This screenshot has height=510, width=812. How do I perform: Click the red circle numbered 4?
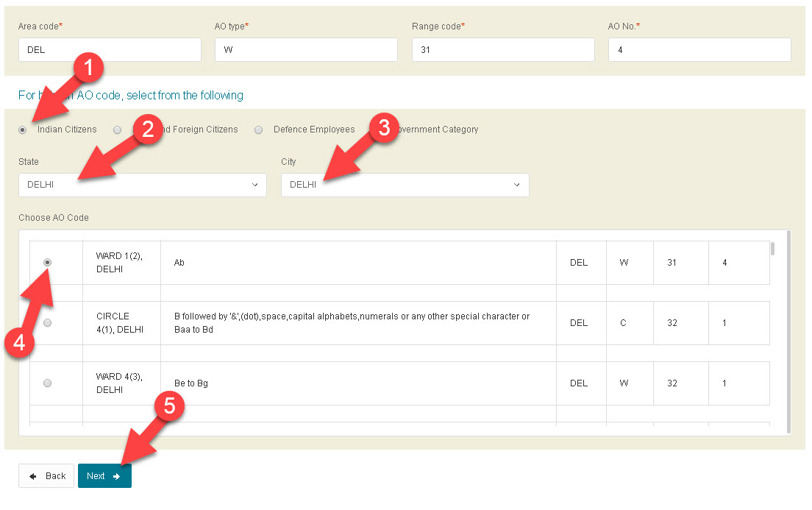click(x=18, y=344)
